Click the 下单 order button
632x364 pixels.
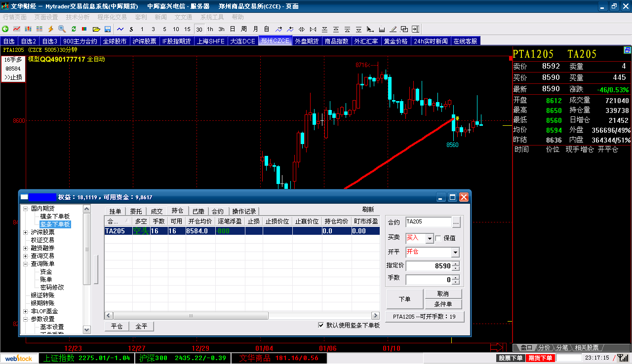tap(404, 299)
